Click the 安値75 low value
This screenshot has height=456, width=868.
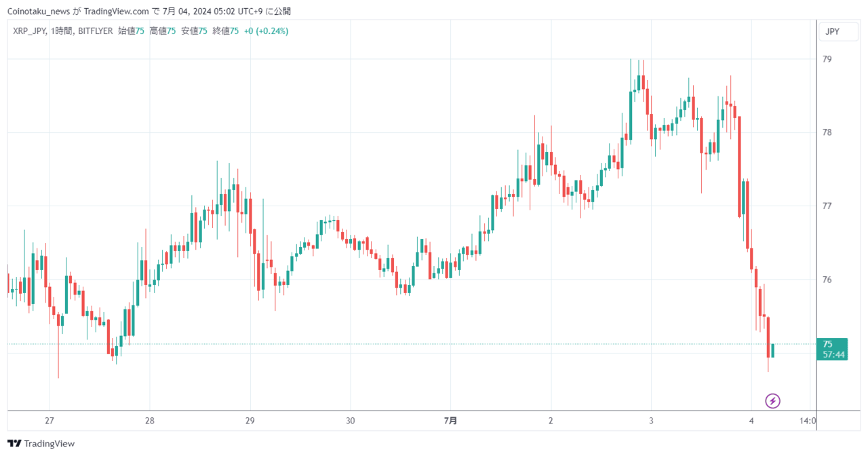(194, 31)
